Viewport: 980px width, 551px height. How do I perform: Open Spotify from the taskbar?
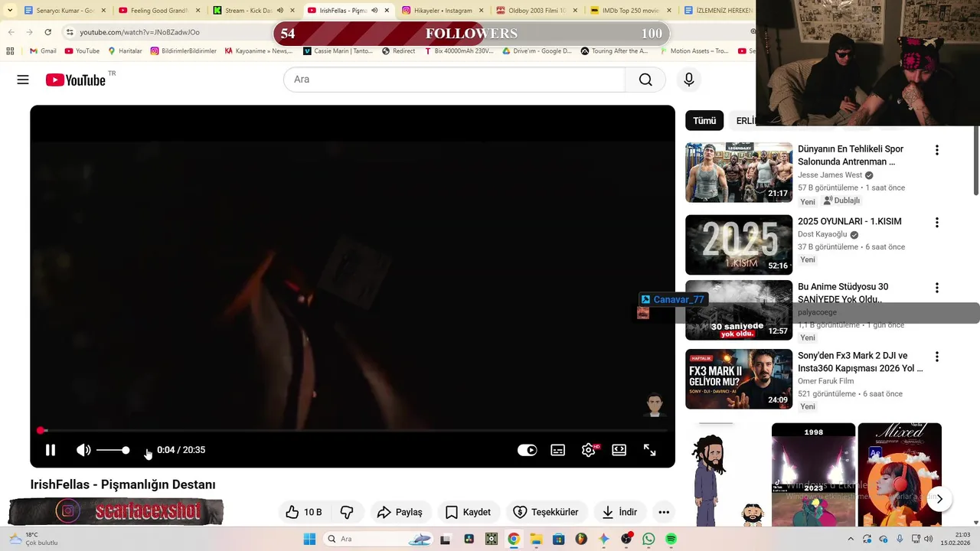coord(671,539)
